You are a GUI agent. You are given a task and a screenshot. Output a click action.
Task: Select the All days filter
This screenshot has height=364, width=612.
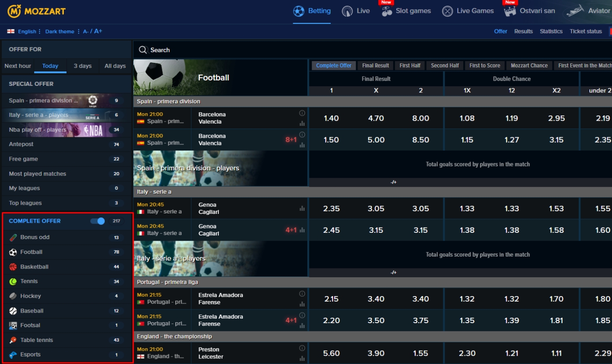[x=115, y=66]
